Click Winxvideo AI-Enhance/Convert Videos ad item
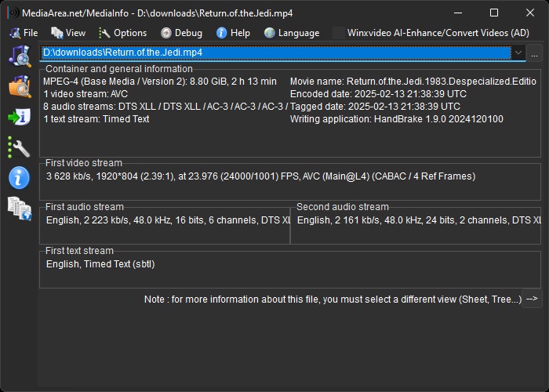The image size is (549, 392). (x=431, y=33)
